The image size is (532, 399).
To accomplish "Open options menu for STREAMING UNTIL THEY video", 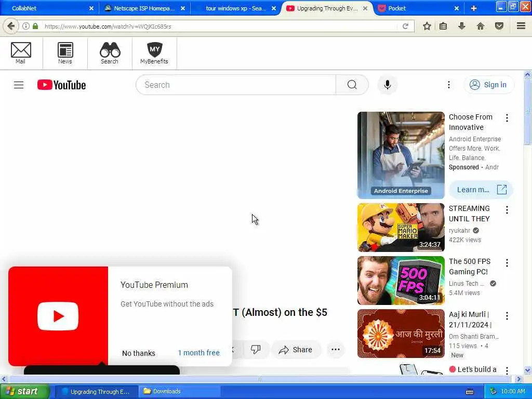I will click(507, 210).
